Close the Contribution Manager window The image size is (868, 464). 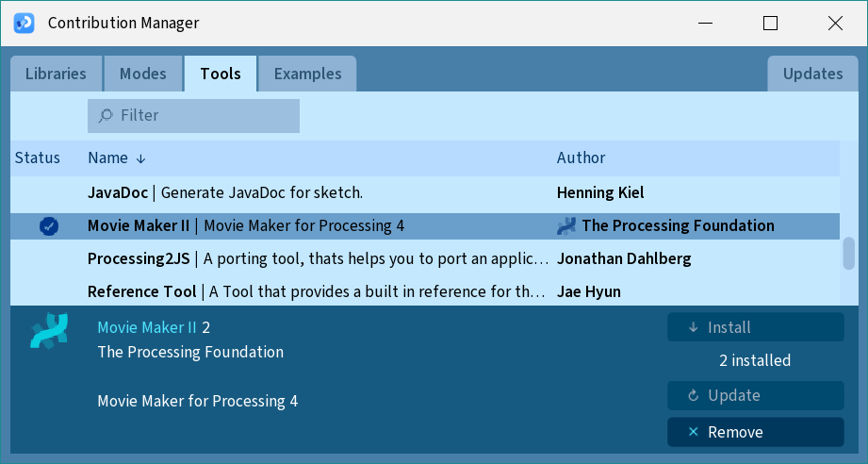835,24
